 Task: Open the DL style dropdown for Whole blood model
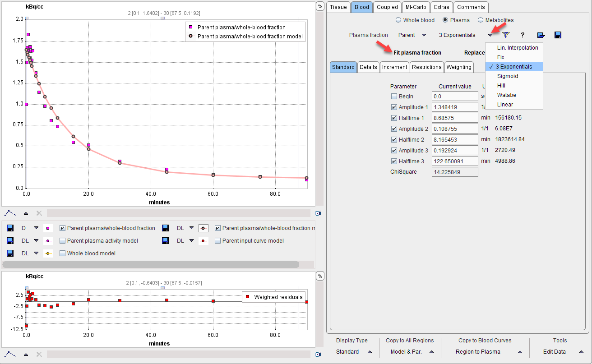(36, 253)
